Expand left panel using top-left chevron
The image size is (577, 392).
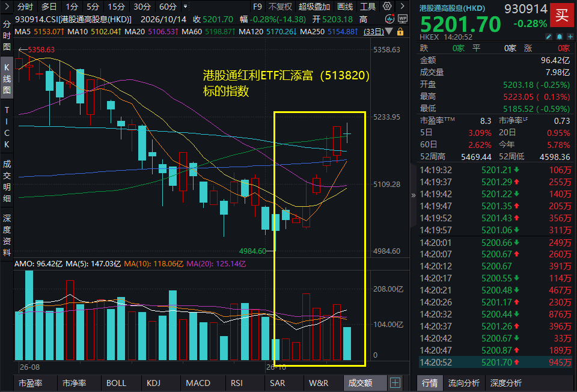point(7,6)
